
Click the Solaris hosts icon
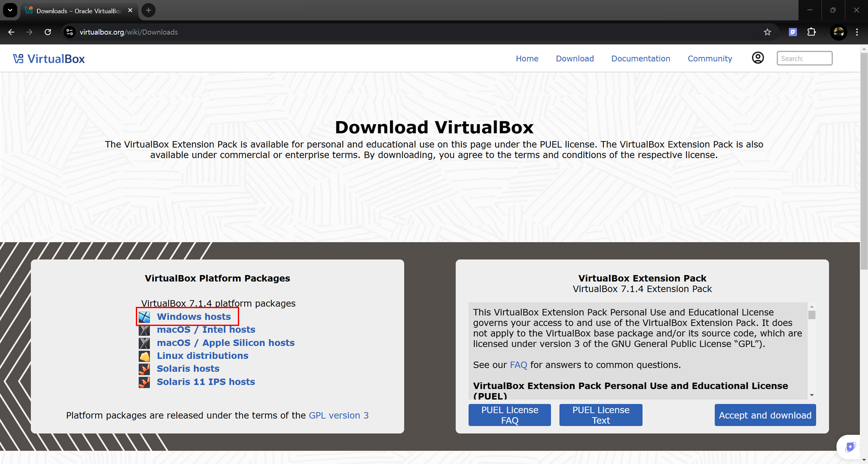(145, 369)
